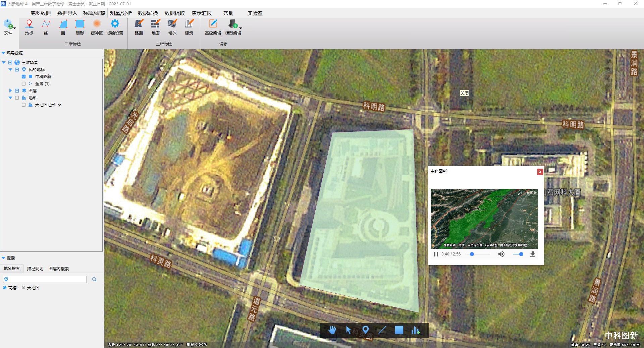Screen dimensions: 644x348
Task: Open the 数据转换 ribbon tab
Action: click(x=148, y=13)
